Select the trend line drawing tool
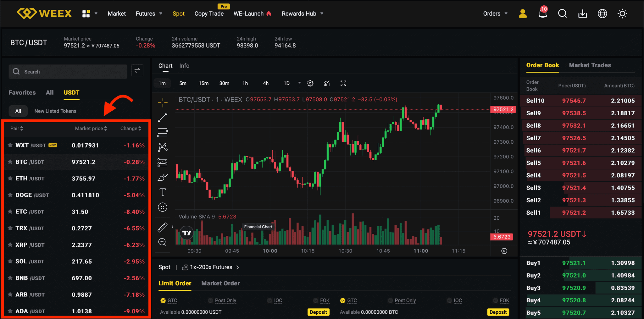The image size is (644, 319). click(163, 118)
